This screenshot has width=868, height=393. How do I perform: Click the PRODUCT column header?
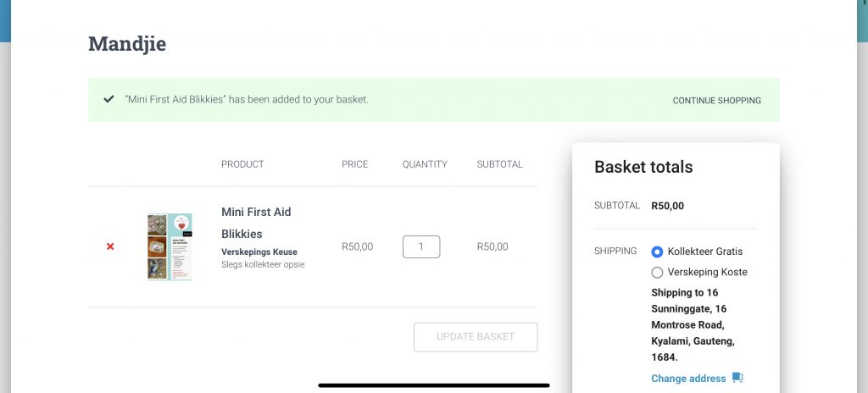(242, 164)
